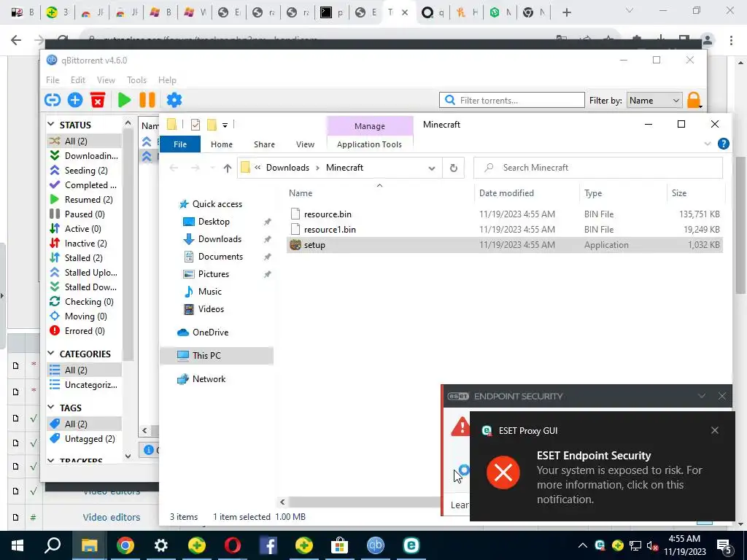
Task: Open Explorer Share ribbon tab
Action: tap(264, 144)
